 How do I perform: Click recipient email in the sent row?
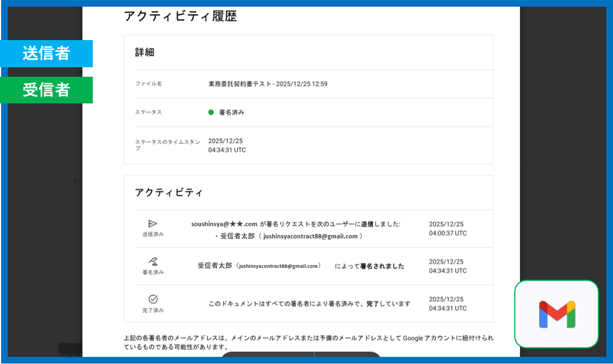(x=310, y=236)
